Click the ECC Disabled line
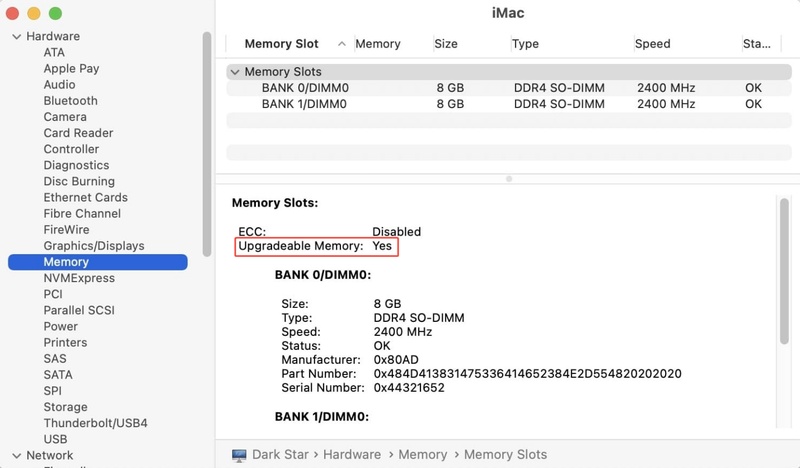800x468 pixels. 330,232
